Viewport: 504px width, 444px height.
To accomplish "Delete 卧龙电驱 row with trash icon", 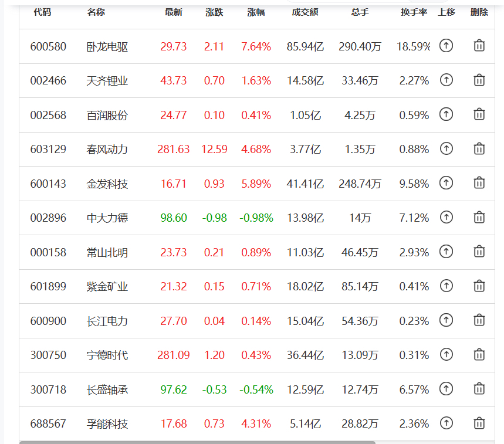I will [479, 46].
